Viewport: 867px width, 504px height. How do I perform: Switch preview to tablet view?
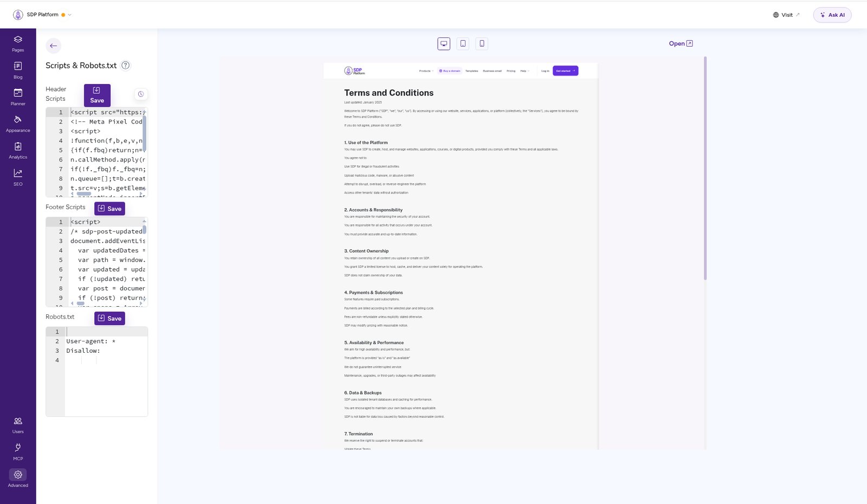pos(463,43)
